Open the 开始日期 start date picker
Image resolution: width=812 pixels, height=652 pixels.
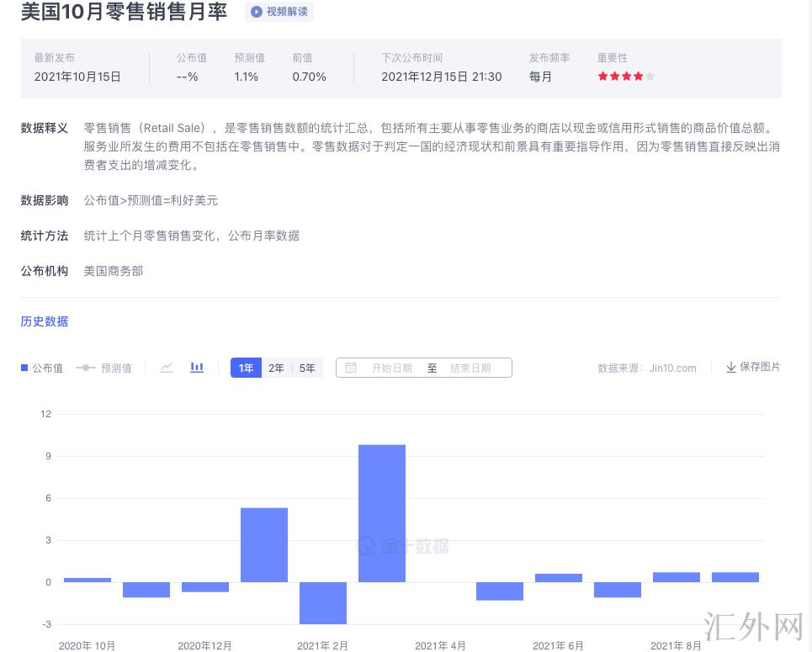pyautogui.click(x=392, y=368)
